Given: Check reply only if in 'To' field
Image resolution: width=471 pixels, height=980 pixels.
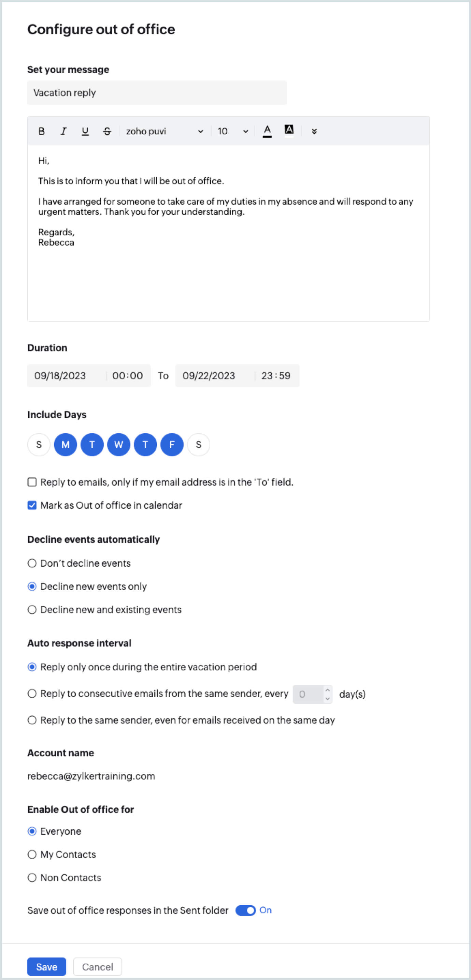Looking at the screenshot, I should (32, 482).
